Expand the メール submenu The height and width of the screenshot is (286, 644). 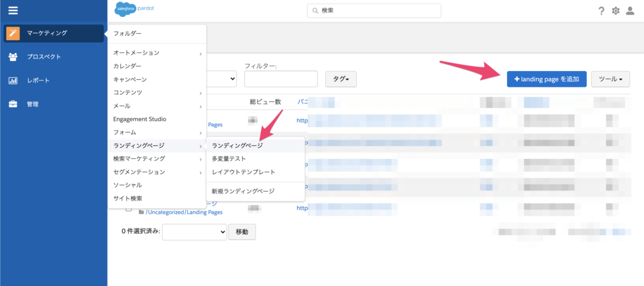[x=157, y=106]
